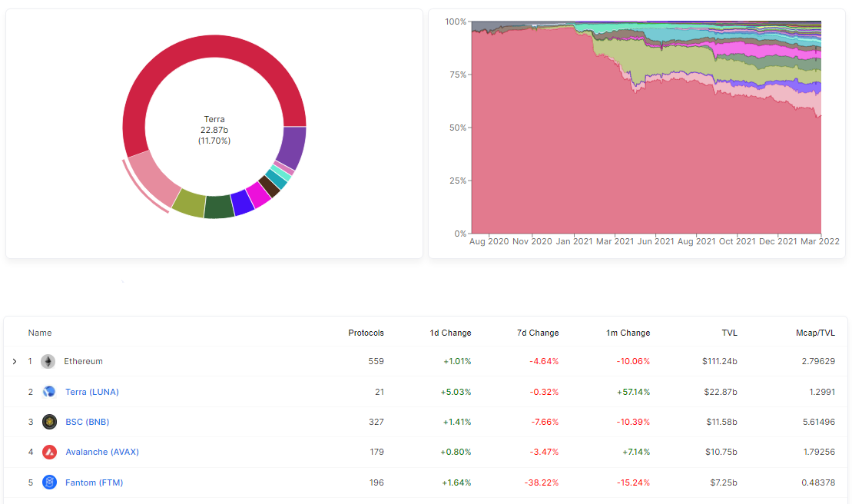Sort by 1d Change column header

click(450, 333)
